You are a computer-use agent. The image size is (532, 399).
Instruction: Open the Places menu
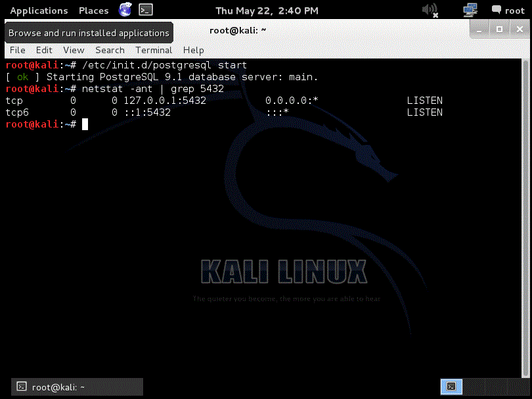click(94, 11)
